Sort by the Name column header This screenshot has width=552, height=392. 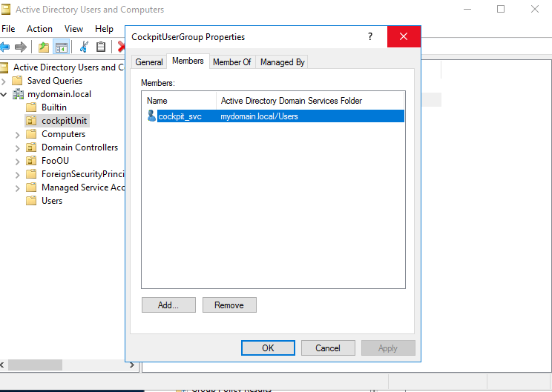point(180,101)
